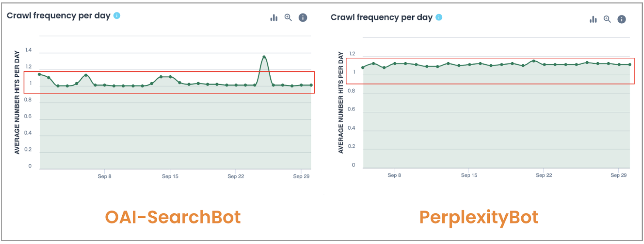The height and width of the screenshot is (244, 644).
Task: Click the bar chart icon on PerplexityBot chart
Action: 593,19
